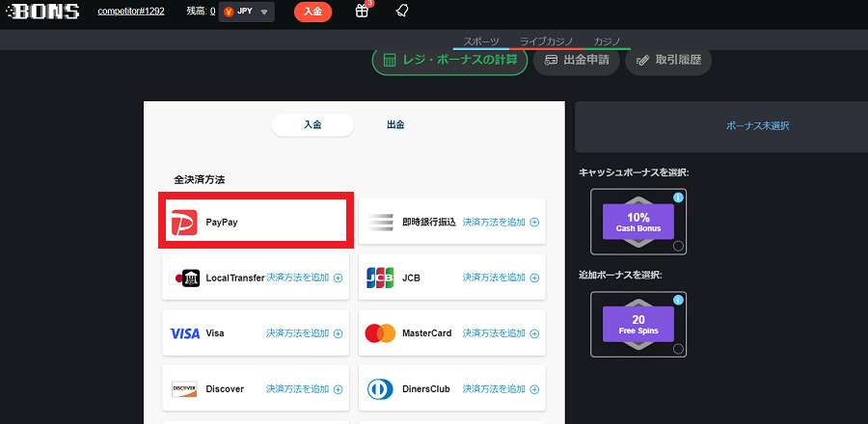Viewport: 868px width, 424px height.
Task: Click 決済方法を追加 for JCB
Action: click(x=495, y=278)
